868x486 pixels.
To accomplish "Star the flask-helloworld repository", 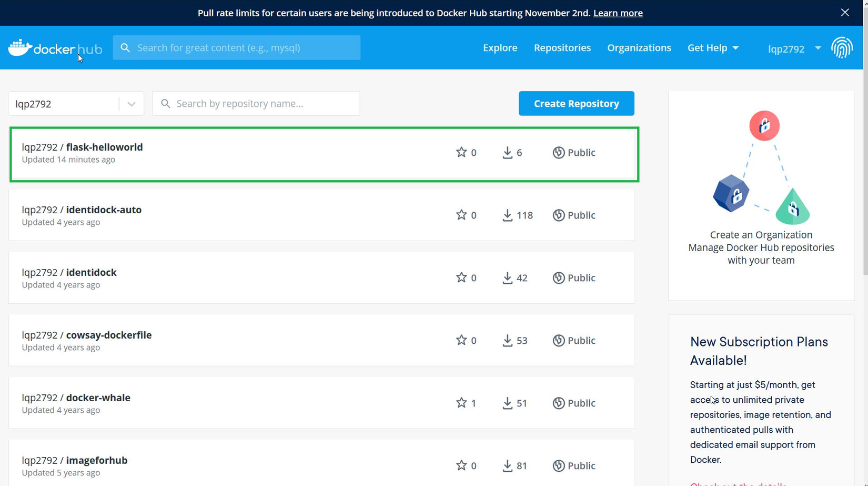I will (x=461, y=152).
